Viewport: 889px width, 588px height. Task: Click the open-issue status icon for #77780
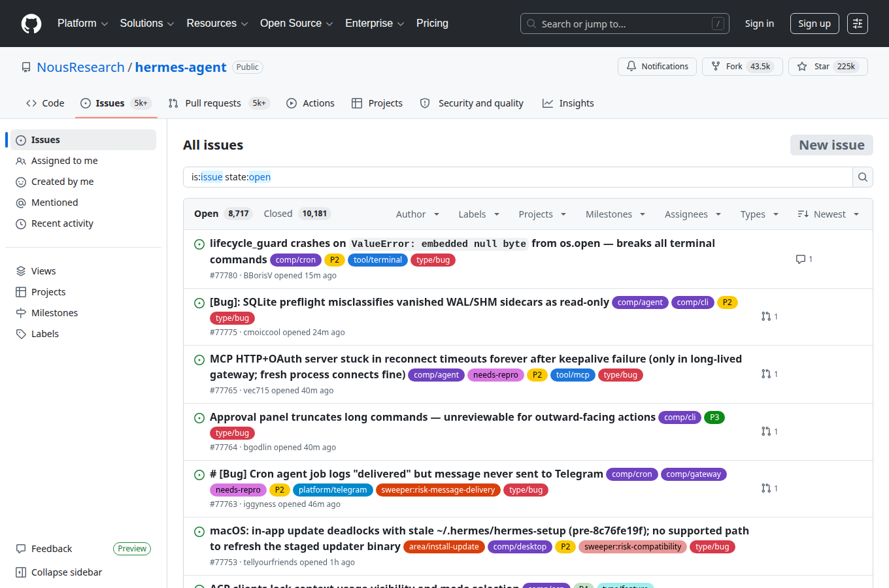tap(199, 244)
